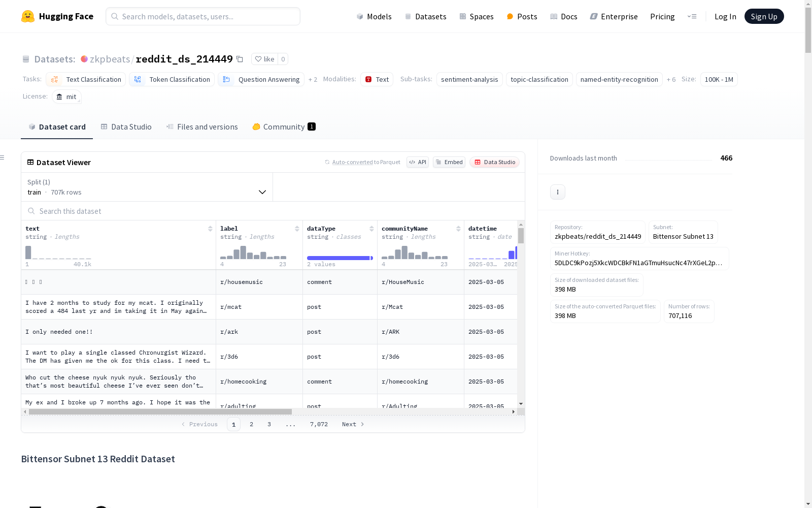Select the Dataset card tab

(x=57, y=127)
